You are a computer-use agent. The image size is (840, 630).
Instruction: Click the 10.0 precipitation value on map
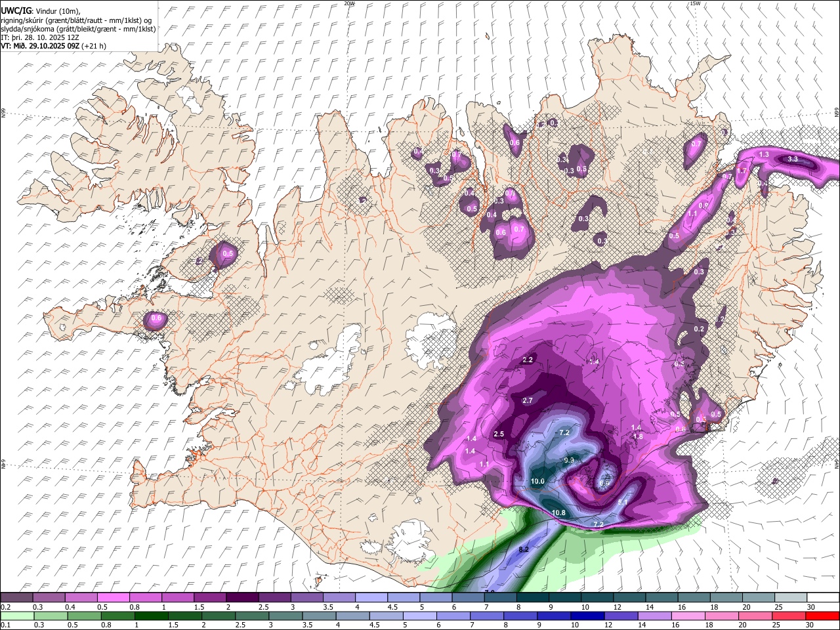coord(538,481)
